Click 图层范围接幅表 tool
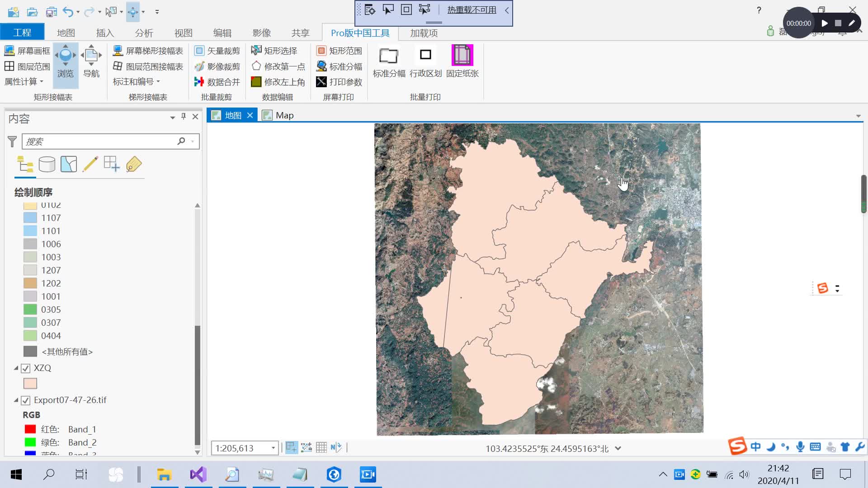 click(148, 66)
